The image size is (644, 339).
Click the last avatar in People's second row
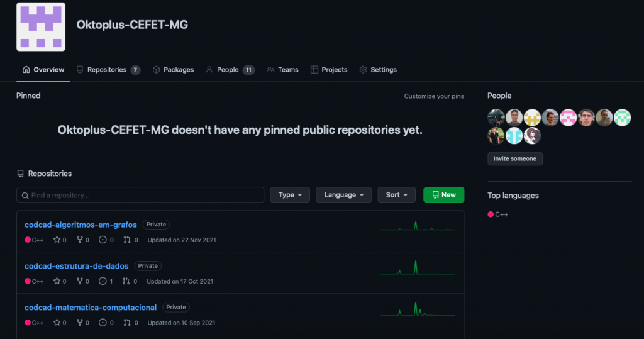tap(532, 135)
